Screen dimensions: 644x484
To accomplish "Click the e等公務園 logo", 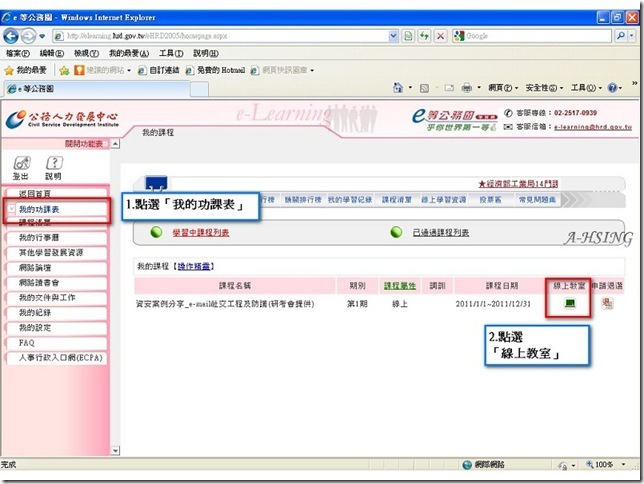I will coord(454,120).
